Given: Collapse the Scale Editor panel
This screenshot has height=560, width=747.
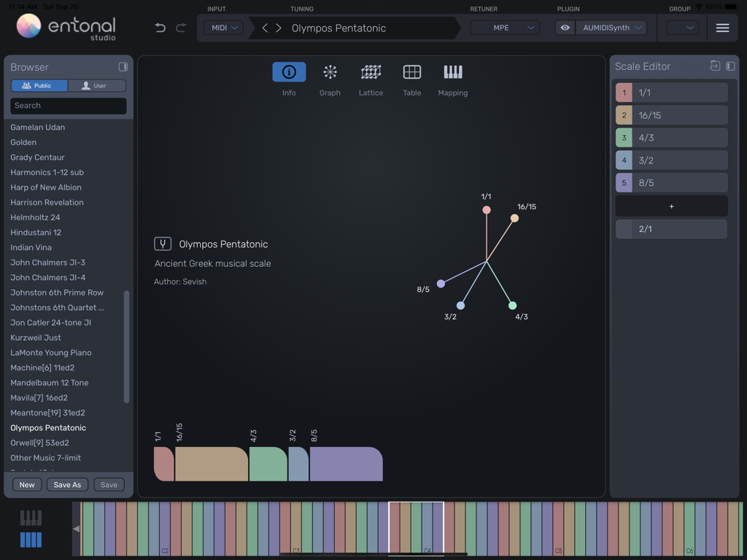Looking at the screenshot, I should [729, 66].
